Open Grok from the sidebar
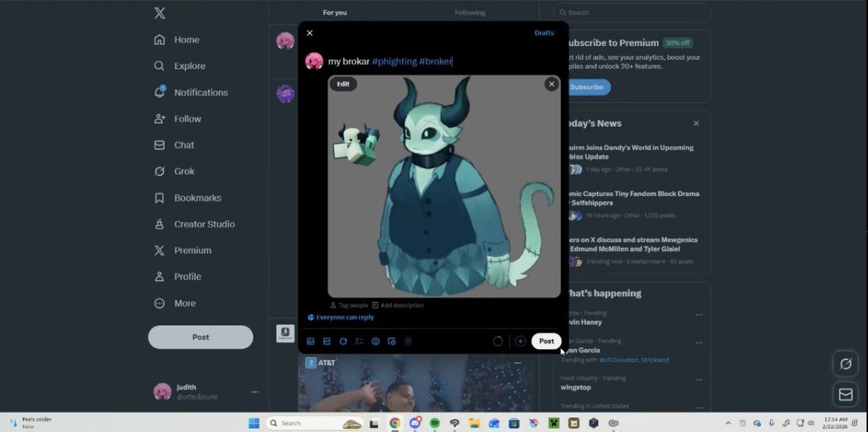Screen dimensions: 868x432 [x=174, y=171]
